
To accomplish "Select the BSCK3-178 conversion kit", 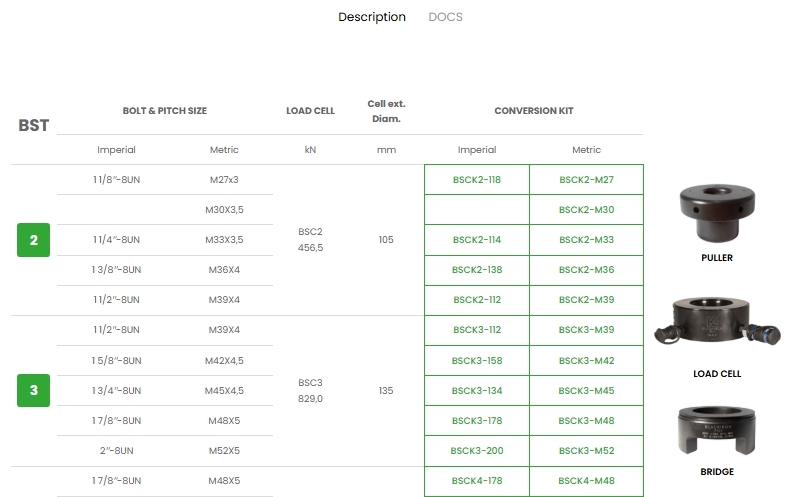I will [x=477, y=421].
